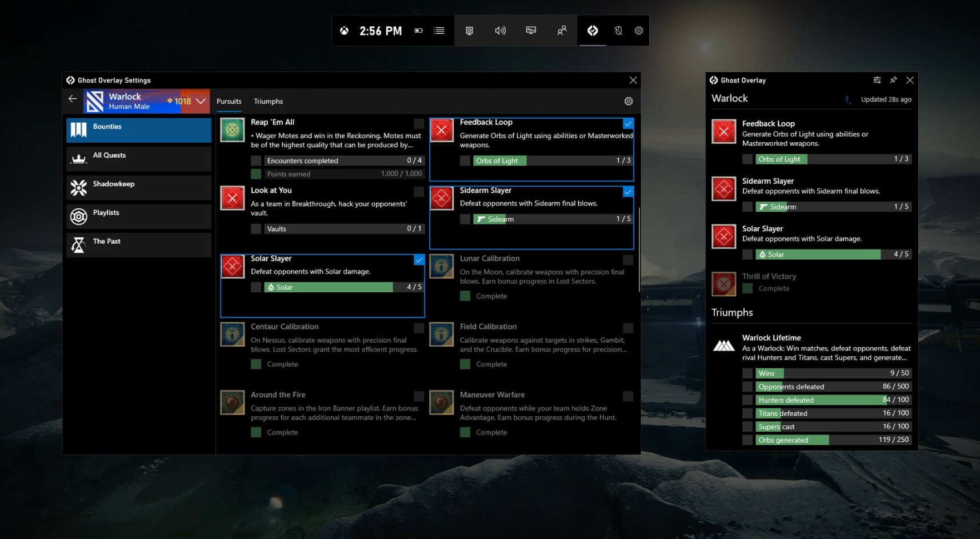Track the Lunar Calibration bounty checkbox
This screenshot has width=980, height=539.
628,260
